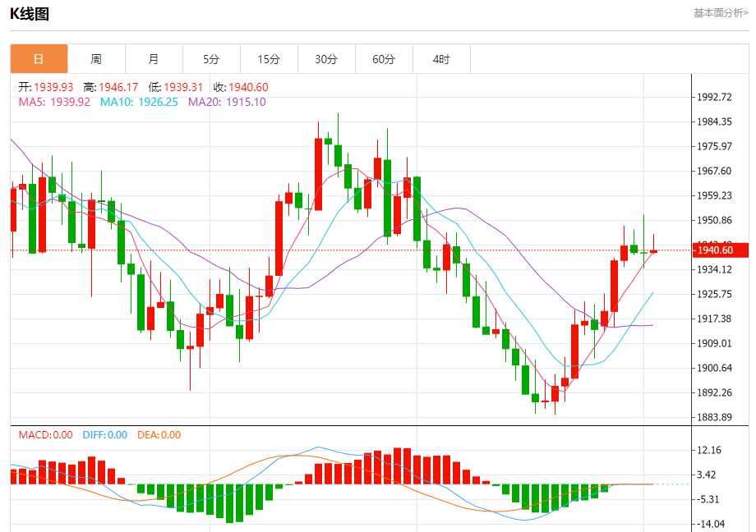Click the 1975.97 price axis label
Image resolution: width=756 pixels, height=532 pixels.
click(715, 146)
